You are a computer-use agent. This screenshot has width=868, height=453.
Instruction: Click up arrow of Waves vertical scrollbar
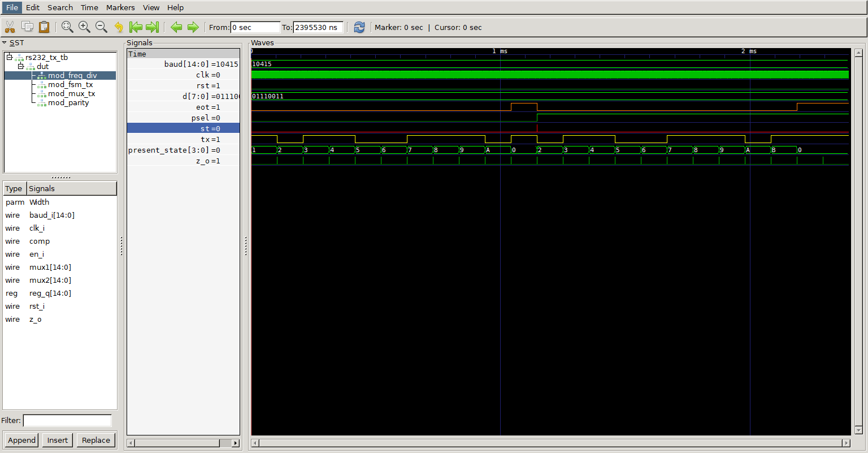point(858,53)
